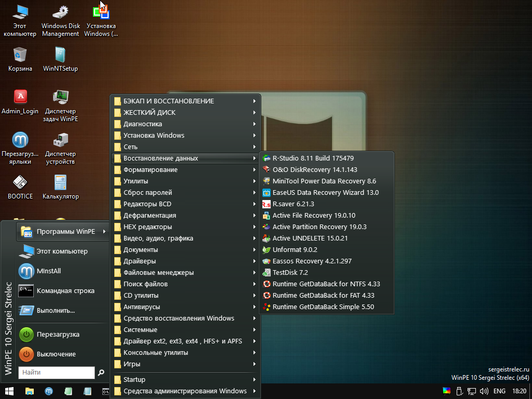532x399 pixels.
Task: Select the Калькулятор desktop icon
Action: tap(60, 187)
